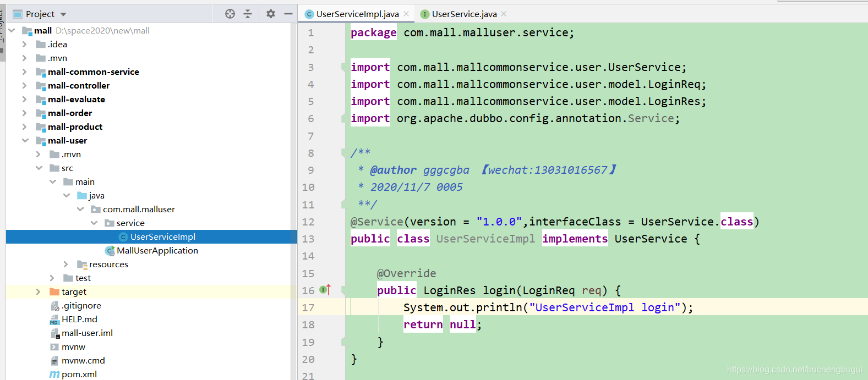The image size is (868, 380).
Task: Expand mall-common-service module
Action: [25, 71]
